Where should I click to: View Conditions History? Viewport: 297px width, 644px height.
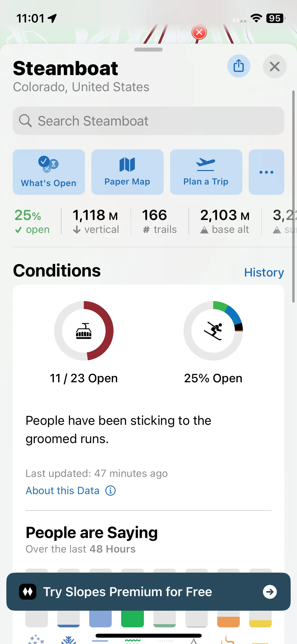264,272
